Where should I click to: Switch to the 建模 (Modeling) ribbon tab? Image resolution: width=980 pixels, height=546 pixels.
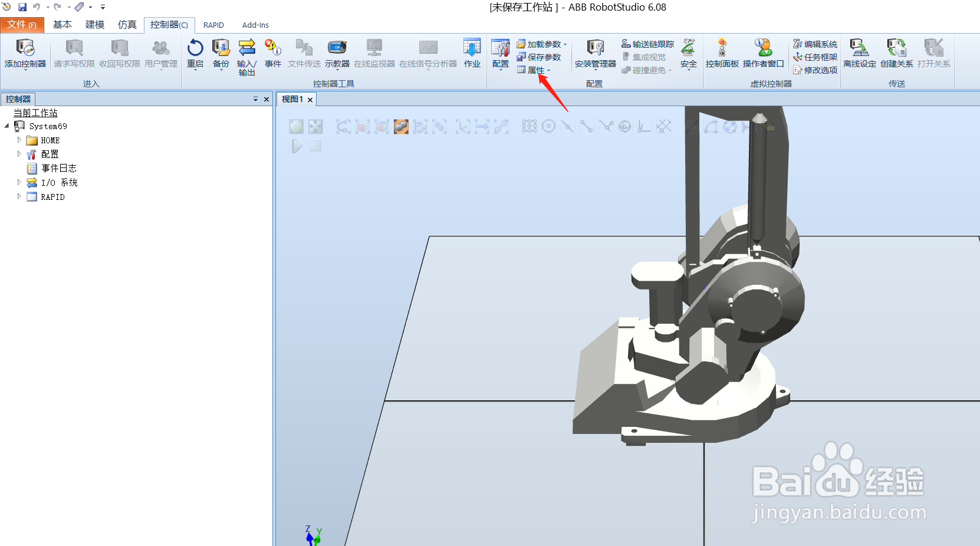point(94,25)
